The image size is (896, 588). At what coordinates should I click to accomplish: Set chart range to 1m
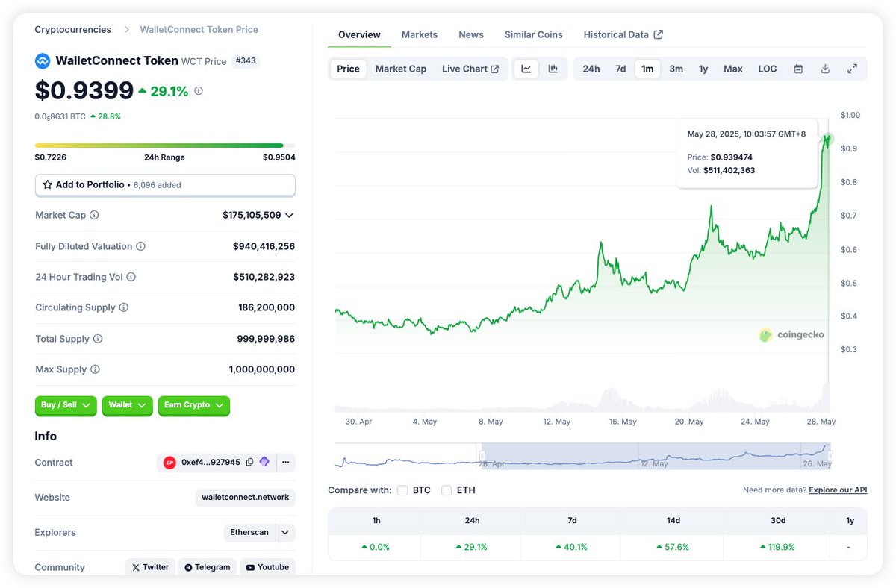coord(647,69)
